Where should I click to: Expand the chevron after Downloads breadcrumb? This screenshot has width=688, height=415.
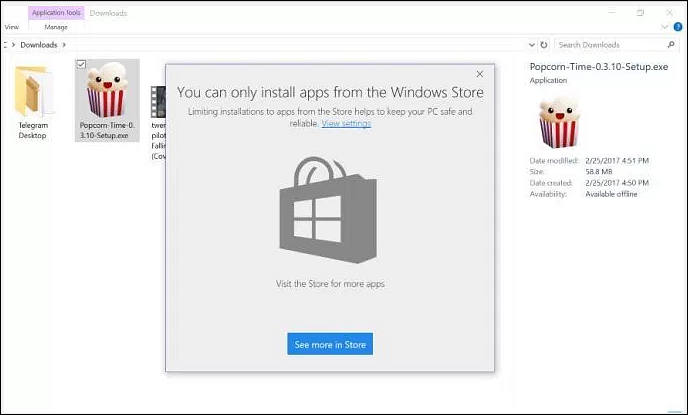[x=64, y=45]
